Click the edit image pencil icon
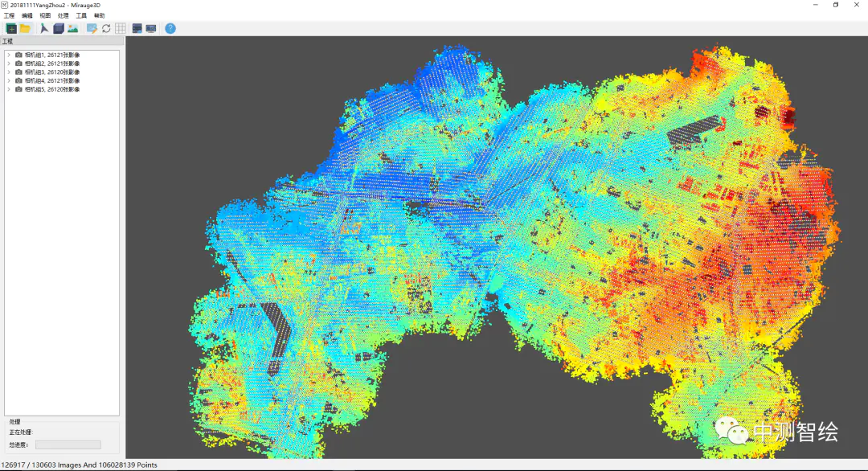The height and width of the screenshot is (471, 868). (92, 28)
